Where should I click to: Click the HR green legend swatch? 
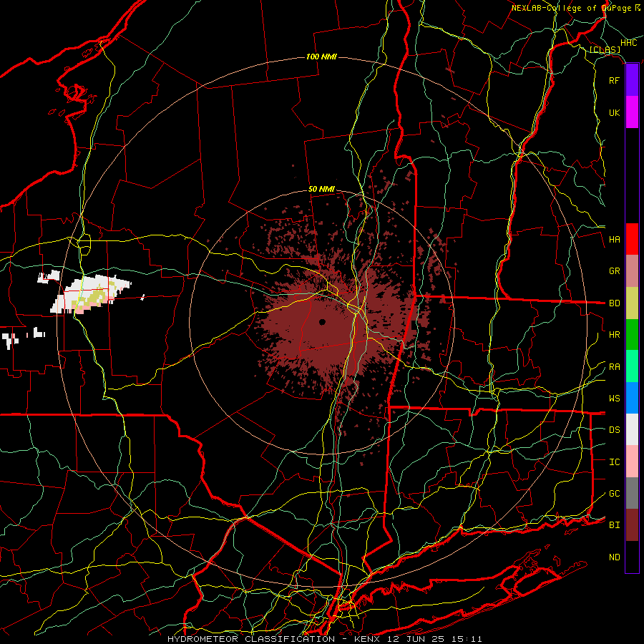point(632,335)
